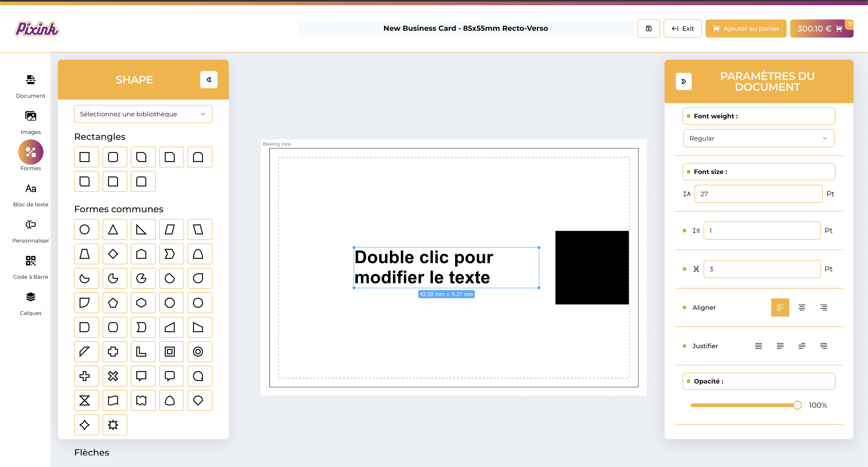Adjust the Opacité slider handle
868x467 pixels.
pos(797,405)
